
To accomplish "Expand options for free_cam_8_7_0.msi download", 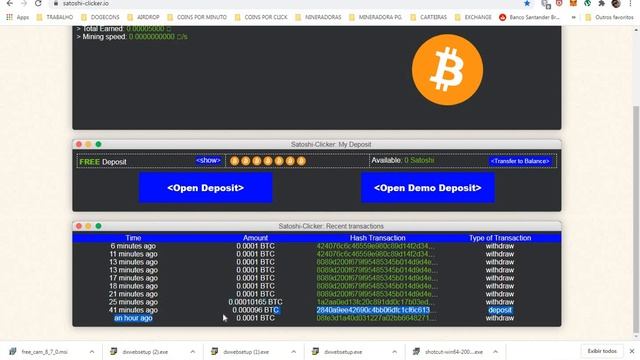I will [92, 351].
